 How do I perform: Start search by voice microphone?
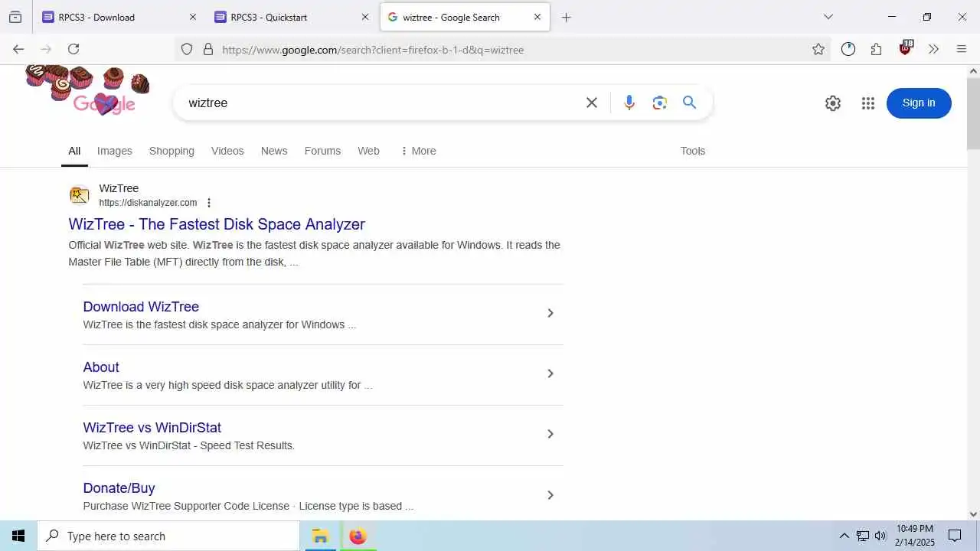click(629, 103)
